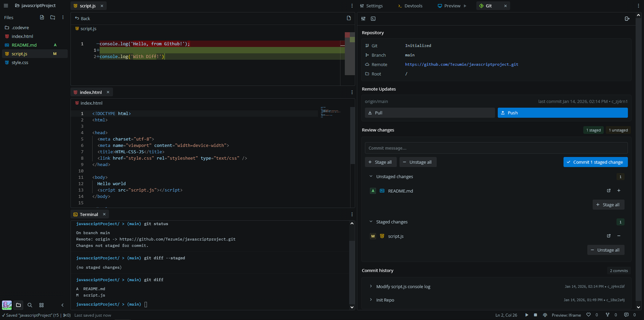Click the heart icon in status bar
The height and width of the screenshot is (320, 644).
(589, 315)
